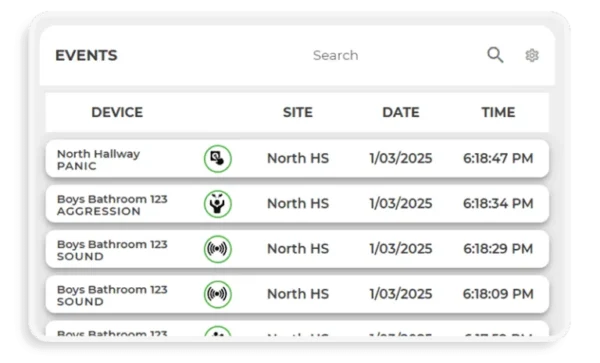Select the 6:18:47 PM time entry
Viewport: 600px width, 363px height.
coord(498,158)
